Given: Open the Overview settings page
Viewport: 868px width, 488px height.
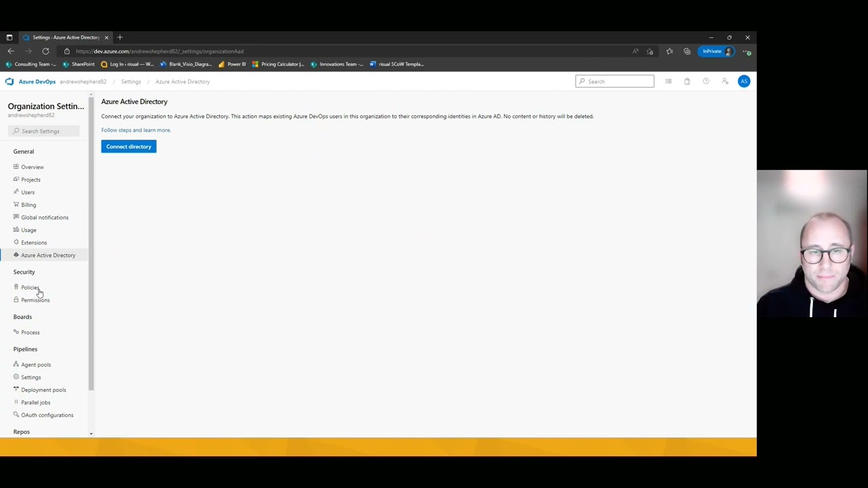Looking at the screenshot, I should pyautogui.click(x=32, y=167).
